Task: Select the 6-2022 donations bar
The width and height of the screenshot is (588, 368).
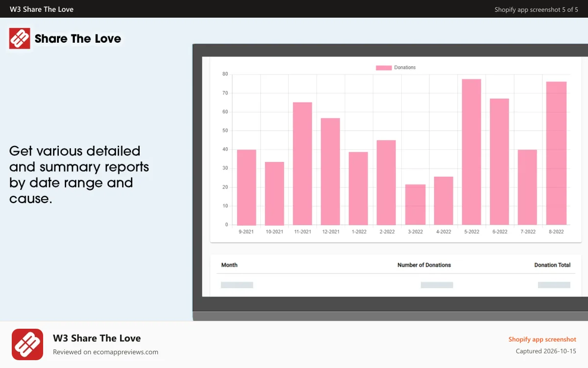Action: (499, 162)
